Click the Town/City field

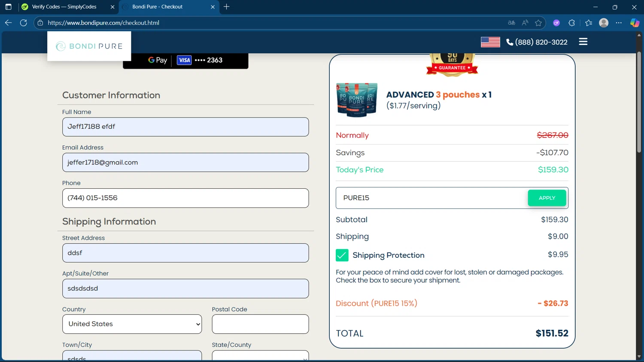click(132, 356)
